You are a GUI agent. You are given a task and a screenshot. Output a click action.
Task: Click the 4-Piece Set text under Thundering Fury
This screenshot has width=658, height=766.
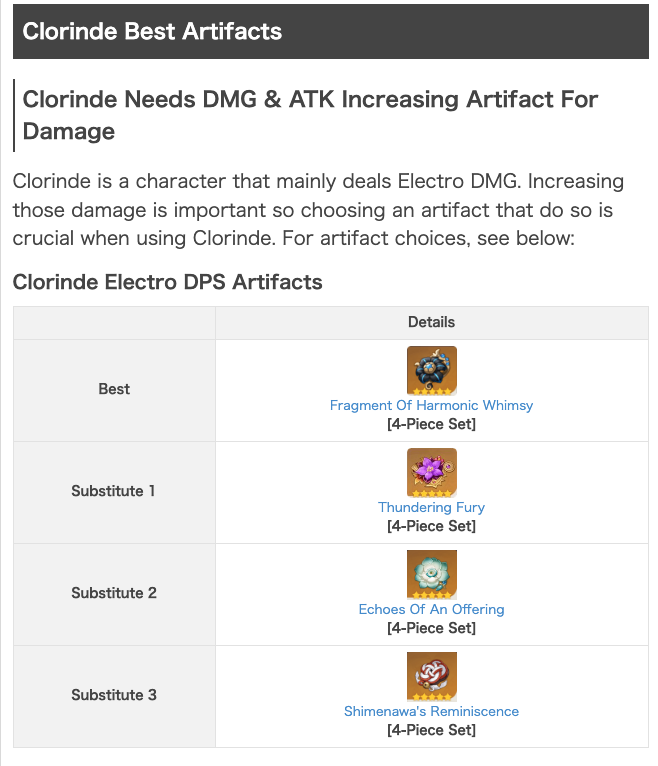(x=432, y=526)
